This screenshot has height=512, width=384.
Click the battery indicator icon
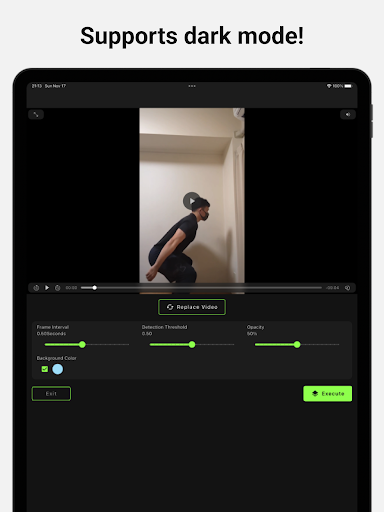point(348,86)
